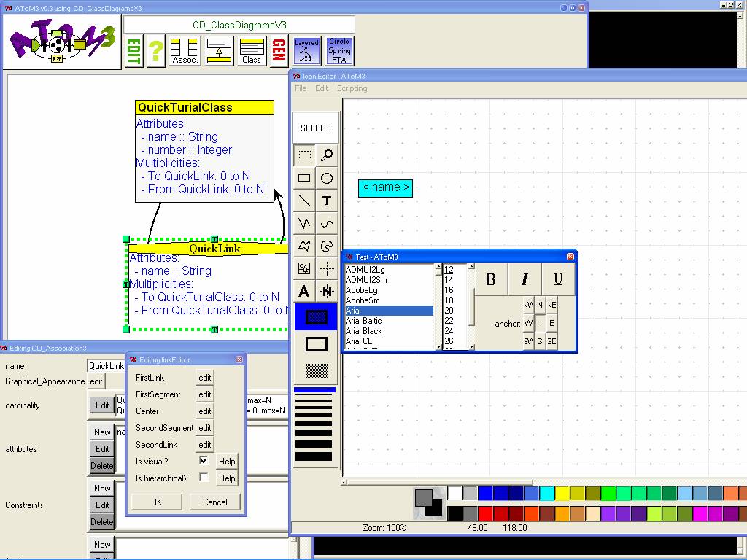Click Delete button for Constraints

pos(102,521)
